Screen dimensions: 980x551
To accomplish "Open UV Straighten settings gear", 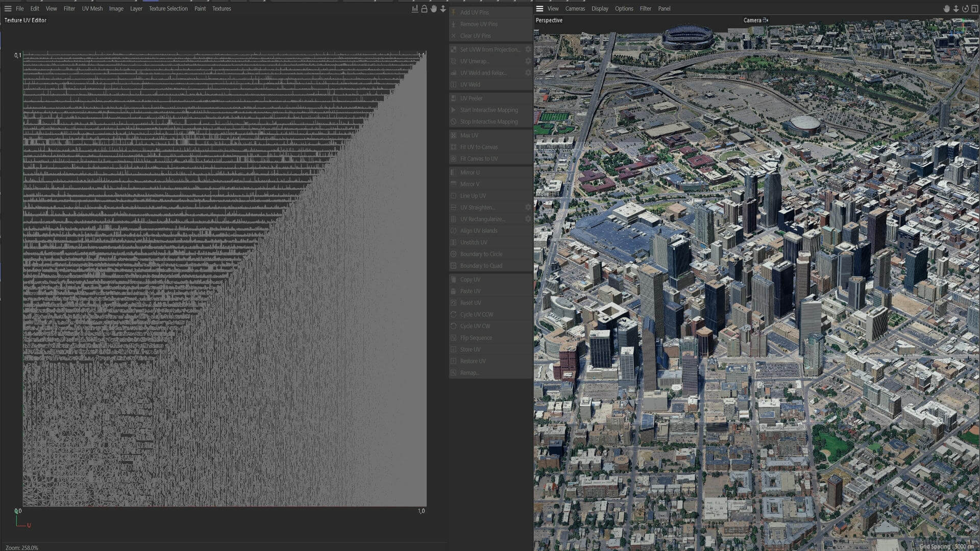I will 528,208.
